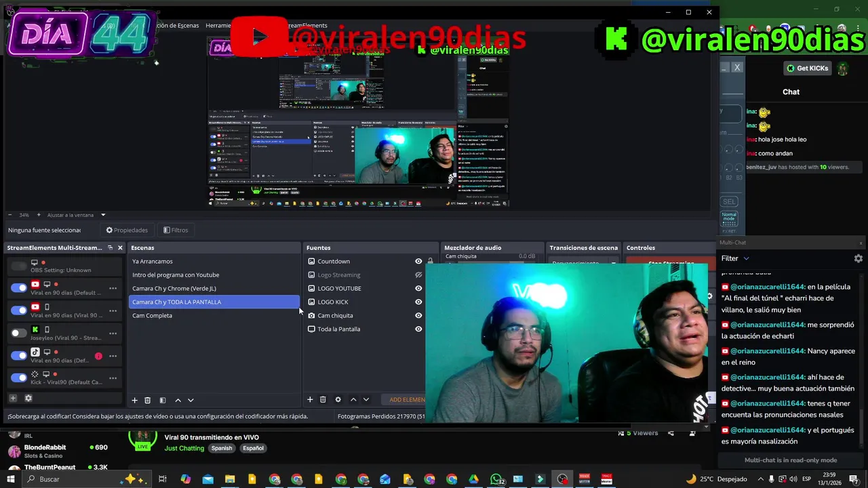
Task: Close the StreamElements Multi-Stream dock
Action: (x=120, y=247)
